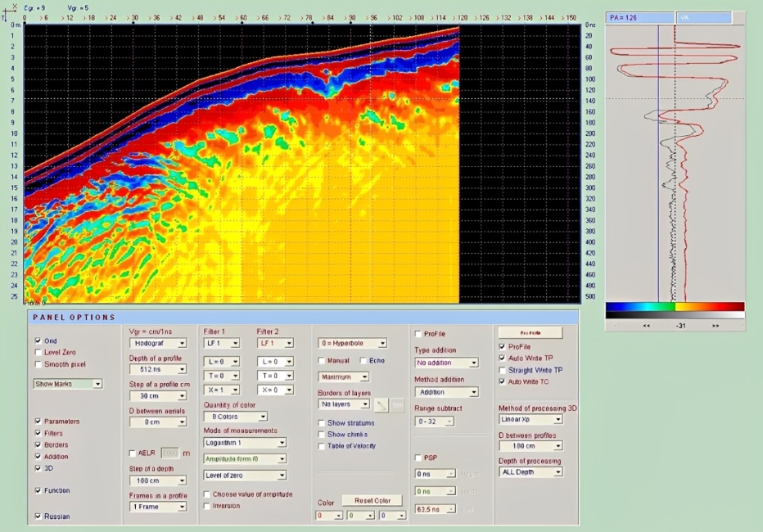
Task: Click the double-right arrow under the color bar
Action: click(716, 326)
